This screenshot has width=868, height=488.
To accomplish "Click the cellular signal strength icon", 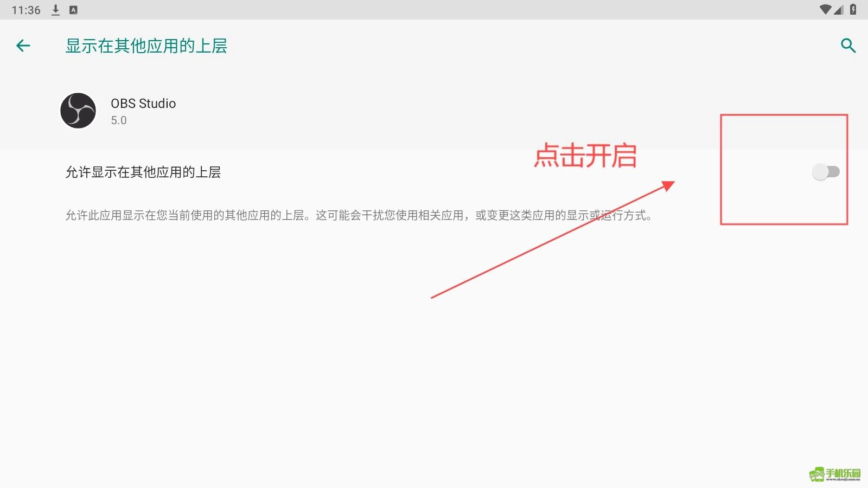I will pyautogui.click(x=839, y=9).
